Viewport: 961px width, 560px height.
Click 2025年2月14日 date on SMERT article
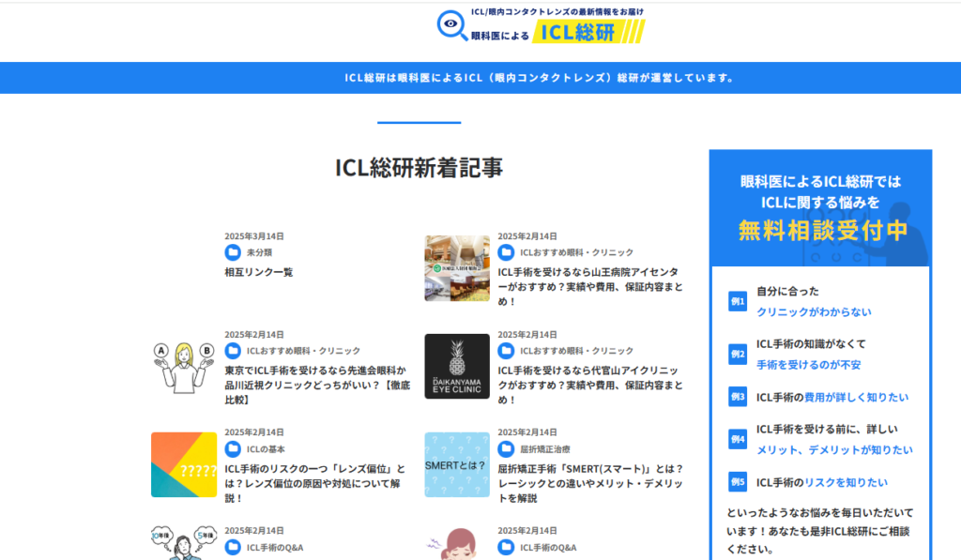click(x=527, y=432)
